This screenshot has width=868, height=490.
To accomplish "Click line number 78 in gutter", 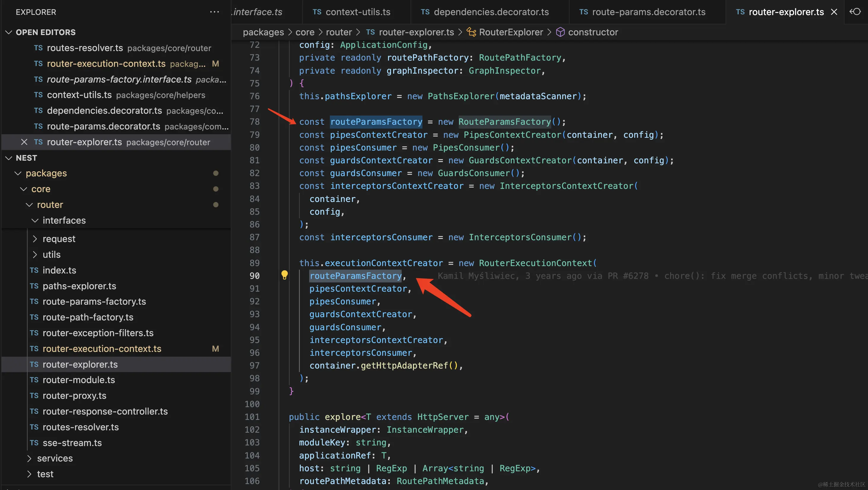I will 255,122.
